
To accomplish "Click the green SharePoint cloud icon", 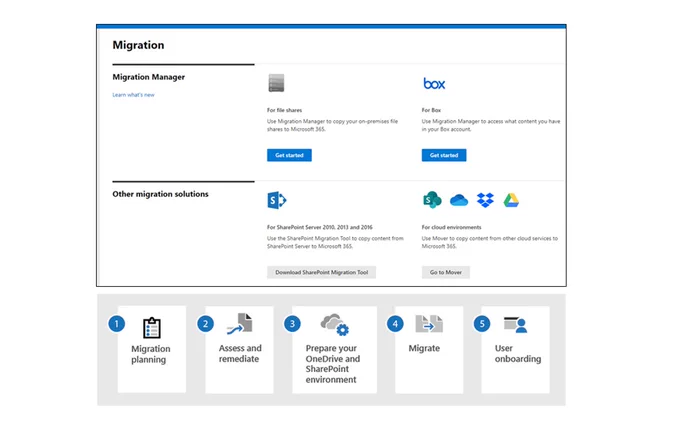I will click(432, 200).
